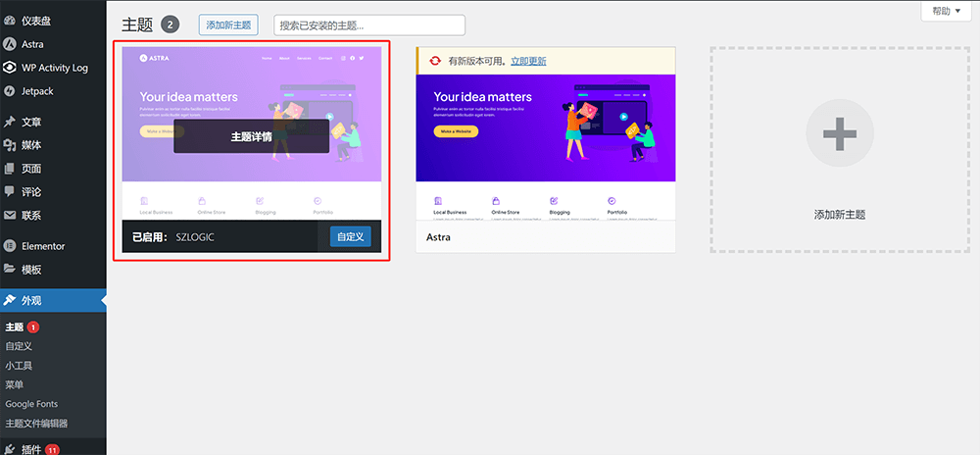Viewport: 980px width, 455px height.
Task: Click the Jetpack lightning icon
Action: [10, 91]
